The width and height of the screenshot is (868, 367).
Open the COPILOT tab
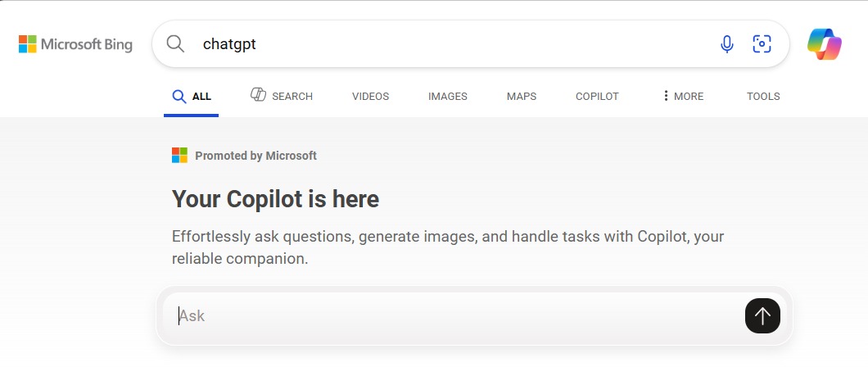pos(597,97)
